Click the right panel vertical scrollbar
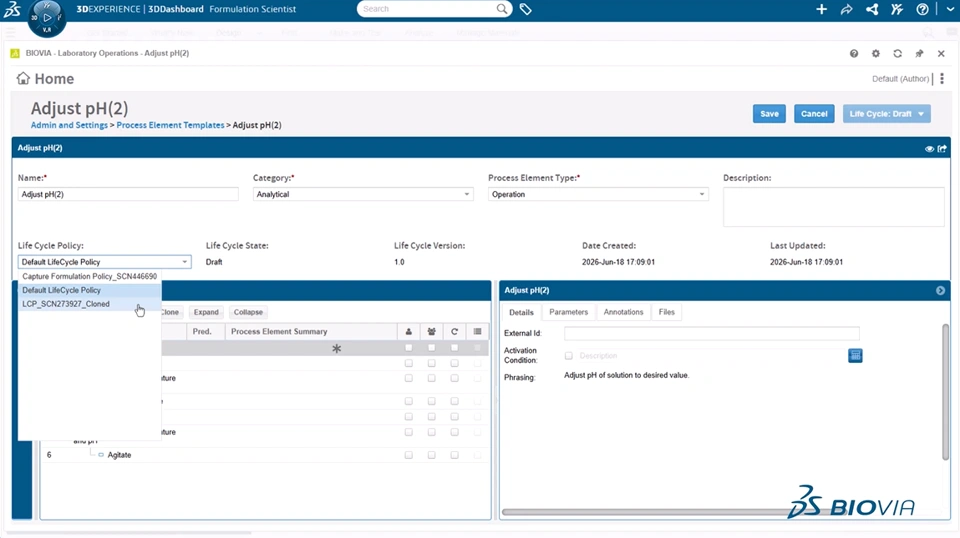 click(x=945, y=392)
